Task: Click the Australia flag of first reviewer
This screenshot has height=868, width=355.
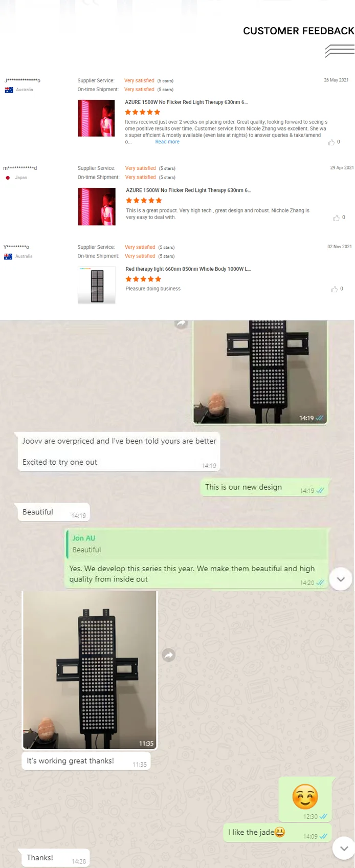Action: coord(9,90)
